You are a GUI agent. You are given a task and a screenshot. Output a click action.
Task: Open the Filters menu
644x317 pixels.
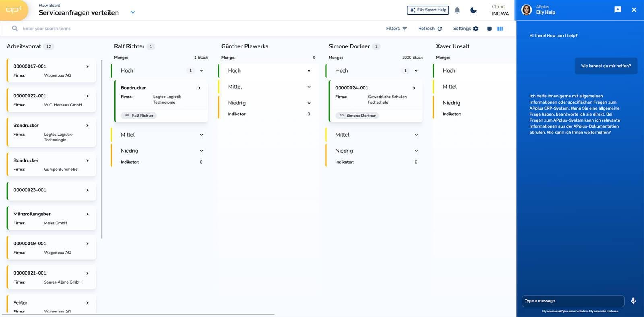click(x=396, y=29)
